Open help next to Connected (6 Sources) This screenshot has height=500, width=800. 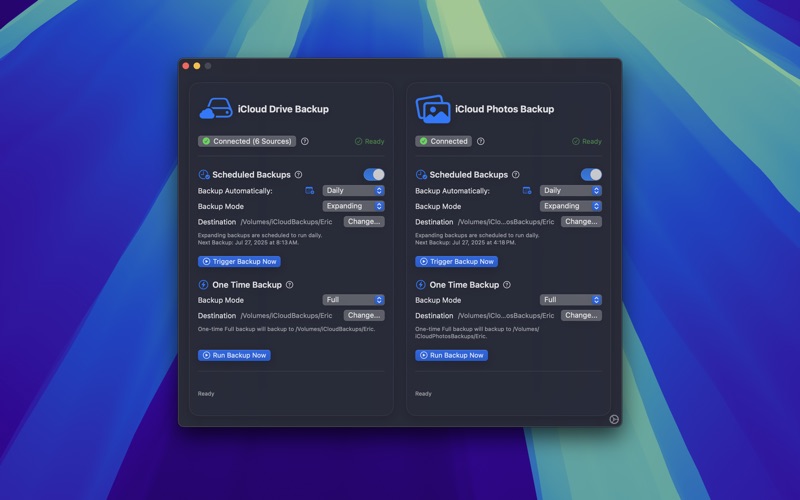point(305,141)
